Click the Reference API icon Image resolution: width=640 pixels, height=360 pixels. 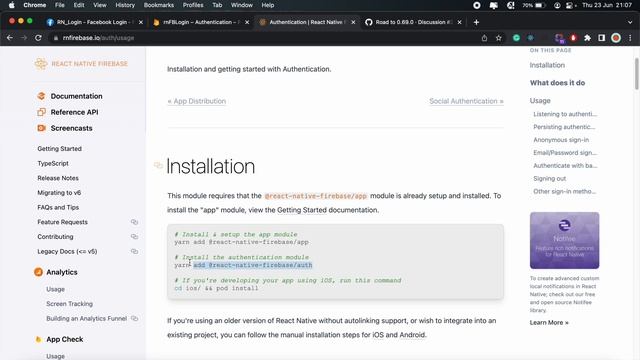tap(41, 112)
